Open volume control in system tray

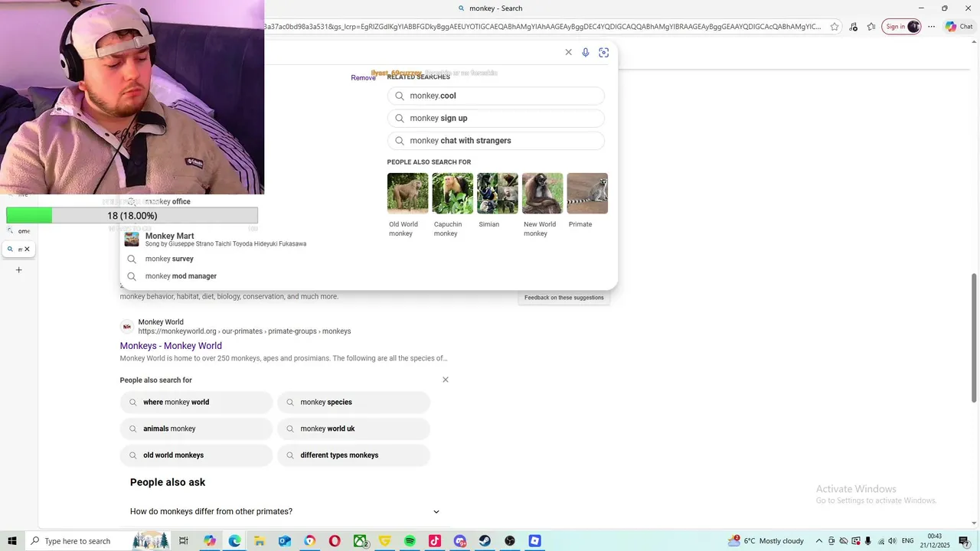click(892, 541)
